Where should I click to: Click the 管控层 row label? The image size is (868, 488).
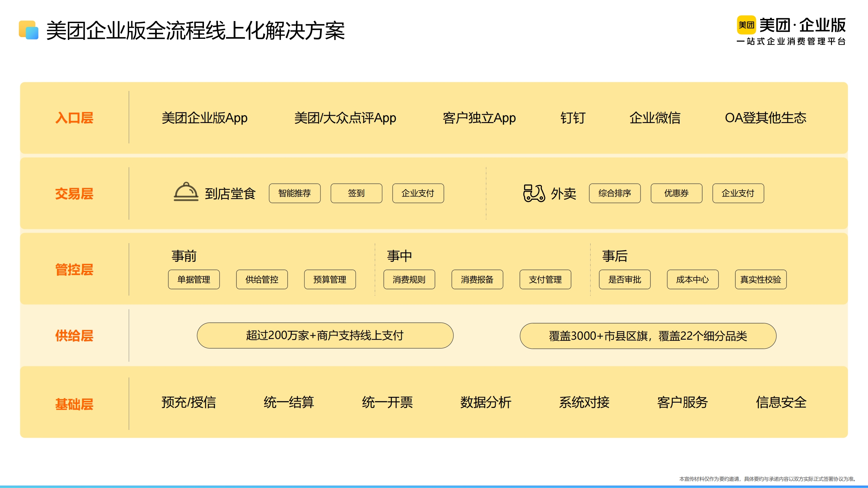tap(74, 269)
